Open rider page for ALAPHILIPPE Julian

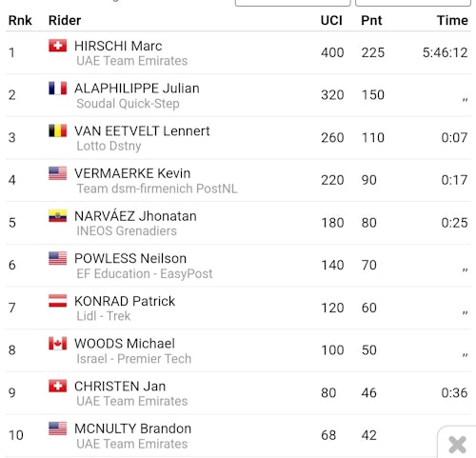coord(137,89)
